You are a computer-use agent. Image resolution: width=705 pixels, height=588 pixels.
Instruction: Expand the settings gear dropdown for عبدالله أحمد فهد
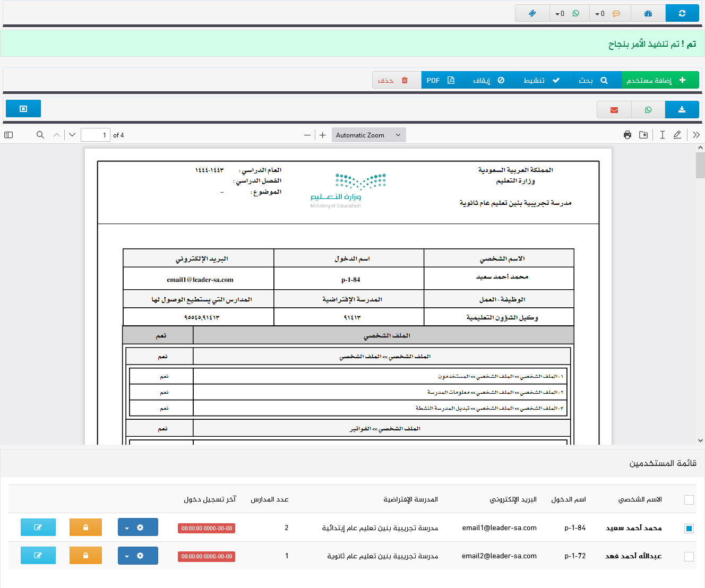(x=137, y=556)
